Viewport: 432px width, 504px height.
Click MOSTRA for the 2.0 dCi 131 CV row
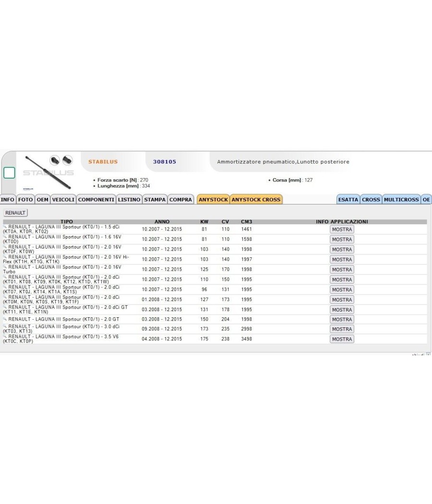(x=342, y=289)
